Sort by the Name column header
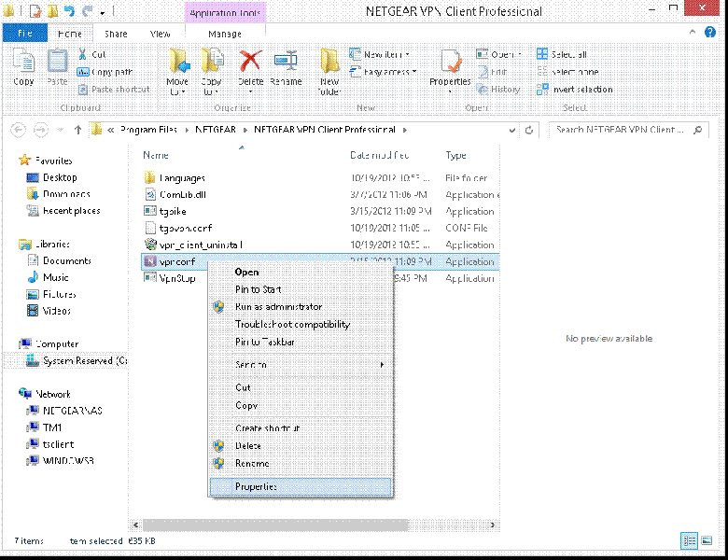728x560 pixels. point(156,155)
